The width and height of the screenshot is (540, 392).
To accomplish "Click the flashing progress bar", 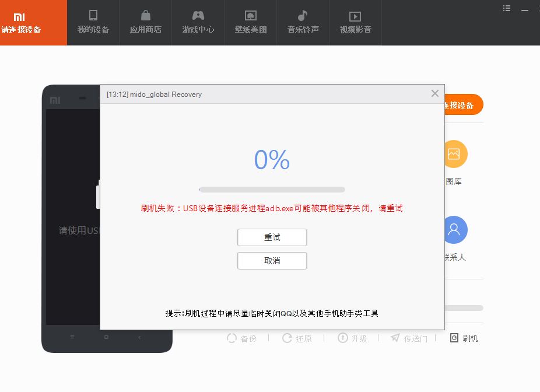I will tap(272, 190).
